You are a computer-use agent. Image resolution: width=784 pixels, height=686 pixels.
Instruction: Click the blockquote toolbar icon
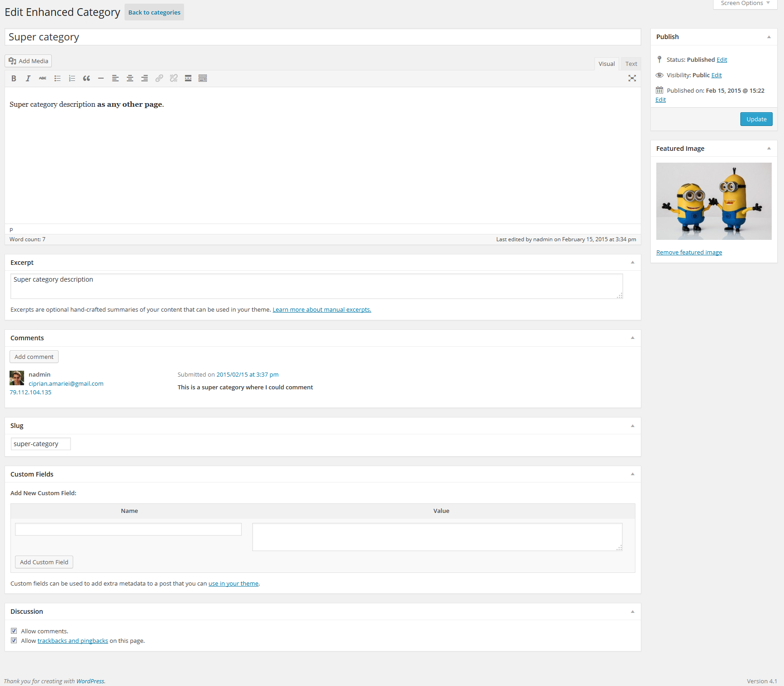click(x=86, y=79)
